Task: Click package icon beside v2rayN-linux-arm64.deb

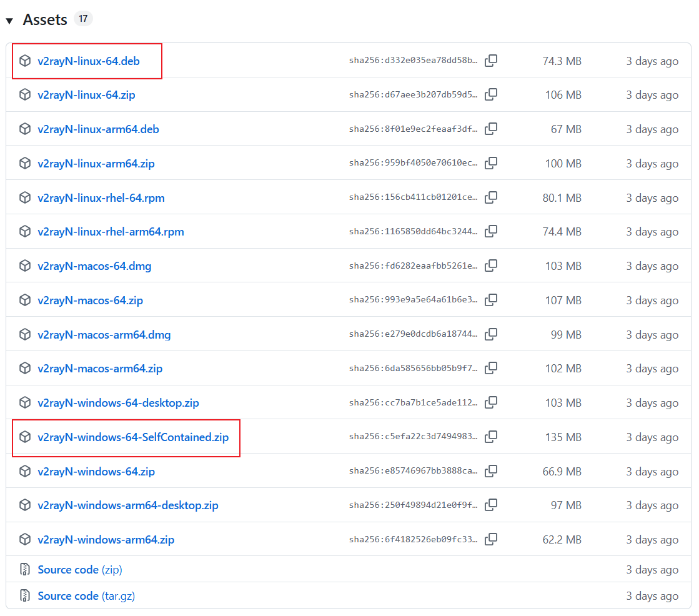Action: pyautogui.click(x=25, y=129)
